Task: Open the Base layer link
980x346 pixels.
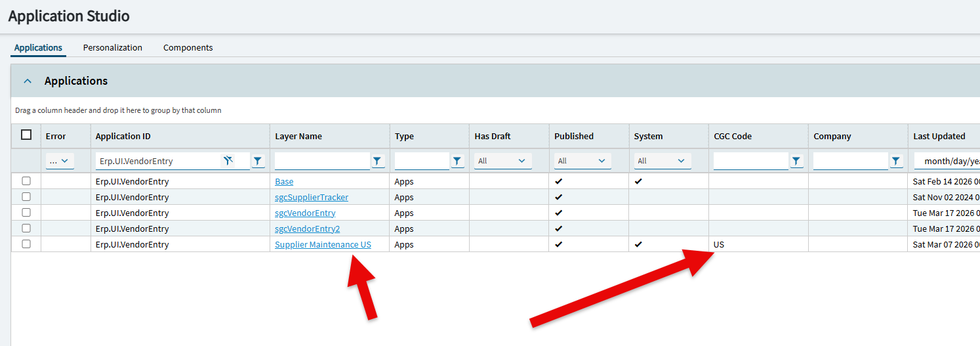Action: (x=284, y=181)
